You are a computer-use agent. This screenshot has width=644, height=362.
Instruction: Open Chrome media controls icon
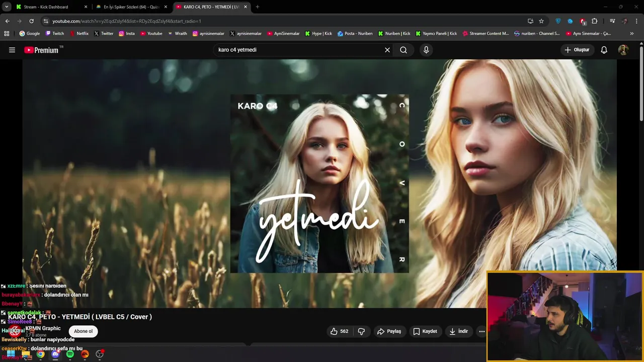612,21
